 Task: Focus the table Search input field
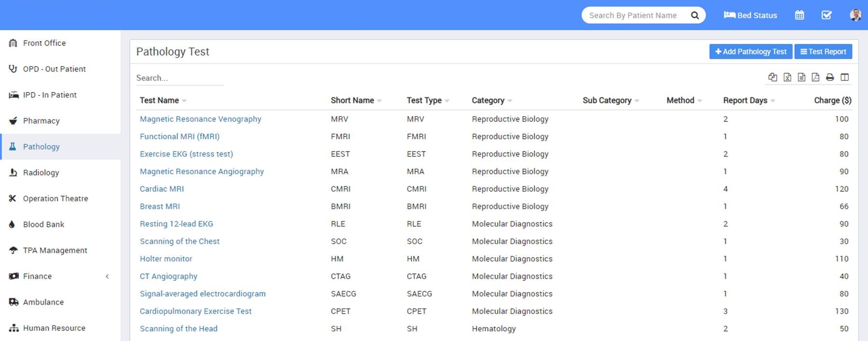(179, 78)
